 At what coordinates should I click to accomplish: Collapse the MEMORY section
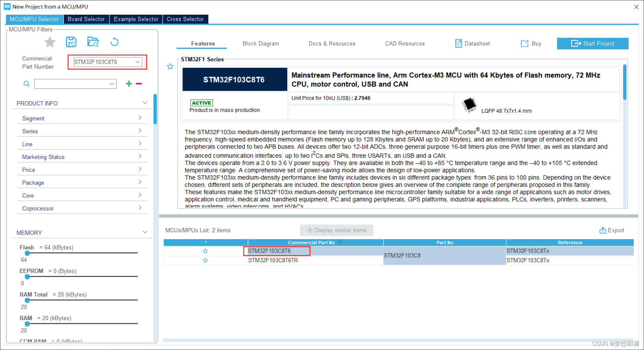[145, 232]
